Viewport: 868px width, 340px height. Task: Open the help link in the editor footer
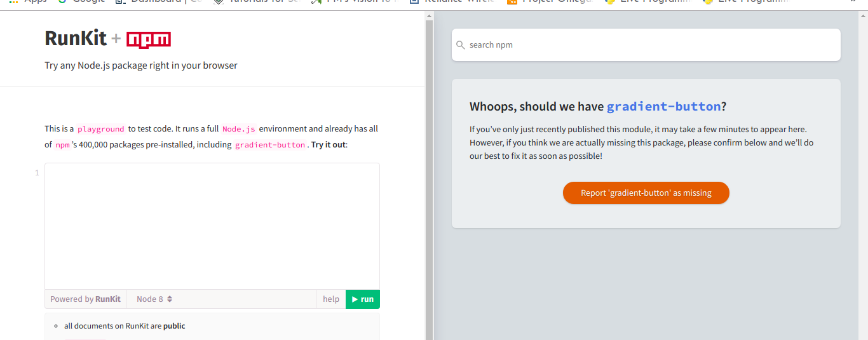pos(331,299)
